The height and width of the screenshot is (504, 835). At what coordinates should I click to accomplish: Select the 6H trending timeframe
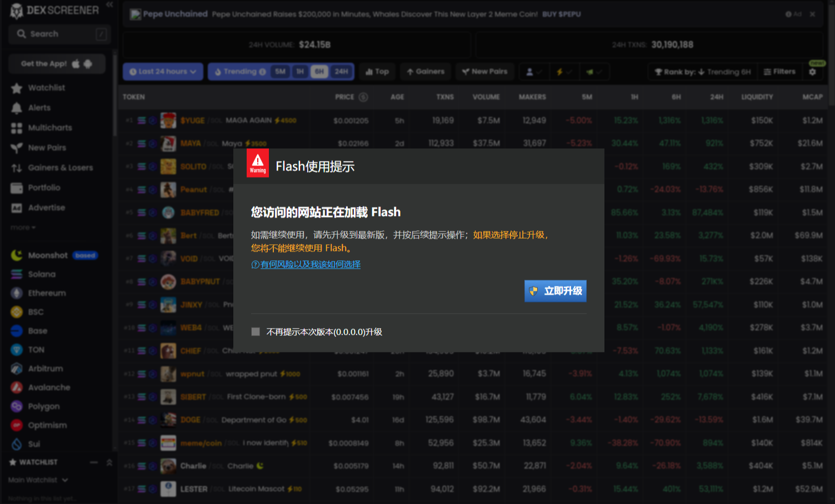tap(319, 72)
